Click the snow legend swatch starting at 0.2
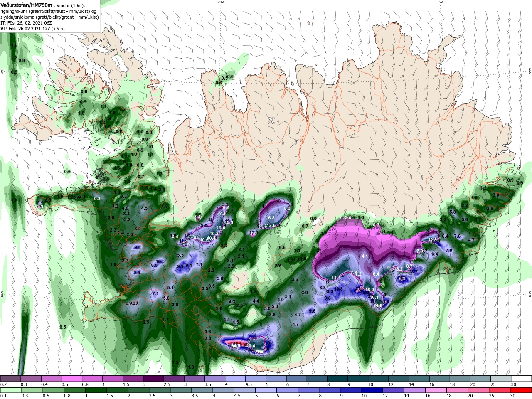Viewport: 532px width, 399px height. pyautogui.click(x=10, y=379)
